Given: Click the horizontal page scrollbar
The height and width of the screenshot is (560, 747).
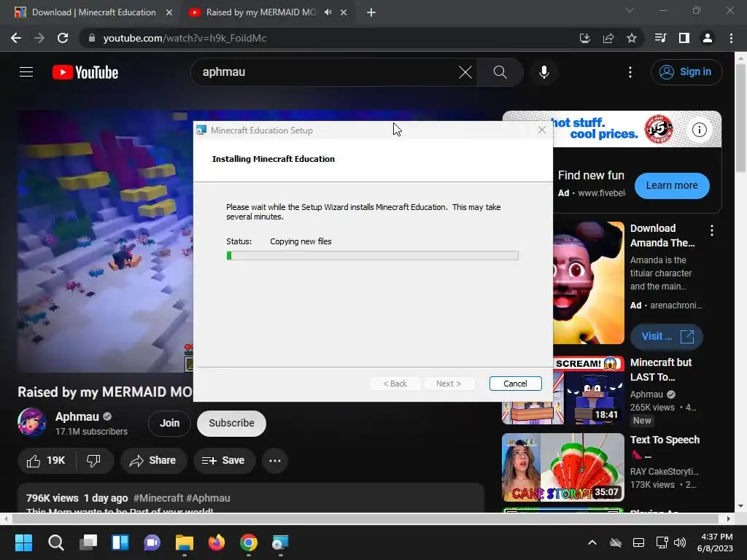Looking at the screenshot, I should point(365,518).
